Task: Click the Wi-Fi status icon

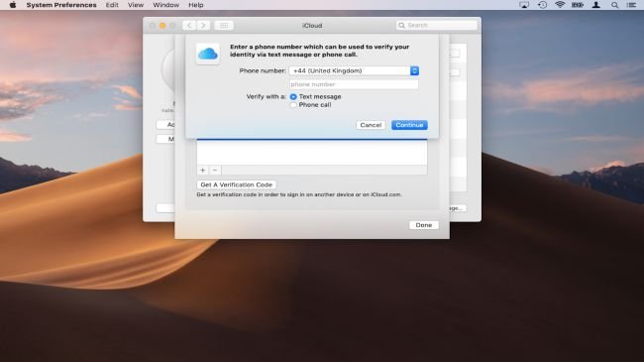Action: pyautogui.click(x=560, y=5)
